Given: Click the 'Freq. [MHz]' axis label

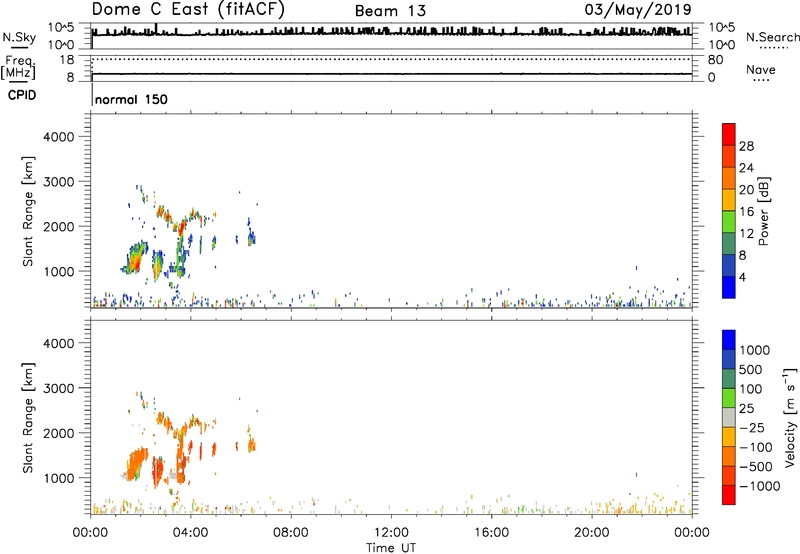Looking at the screenshot, I should coord(18,68).
